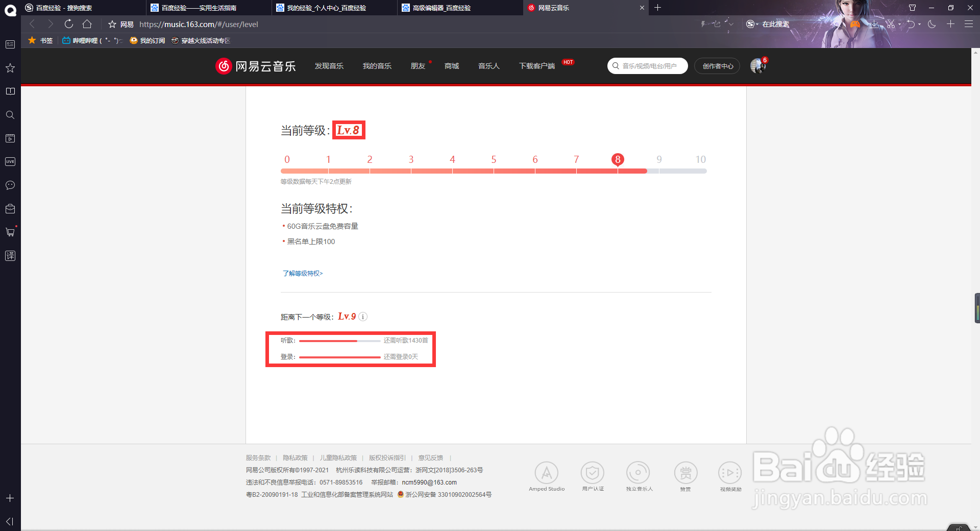Click the info icon next to Lv.9
The image size is (980, 531).
tap(363, 317)
